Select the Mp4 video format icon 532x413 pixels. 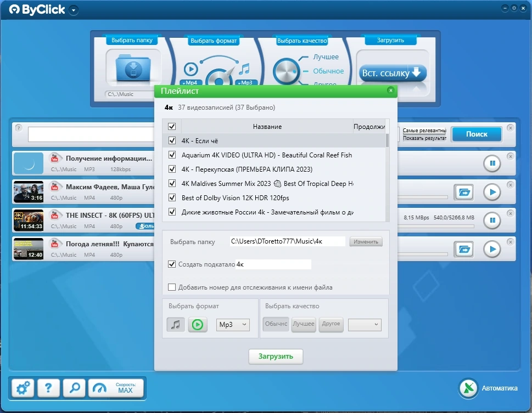191,69
